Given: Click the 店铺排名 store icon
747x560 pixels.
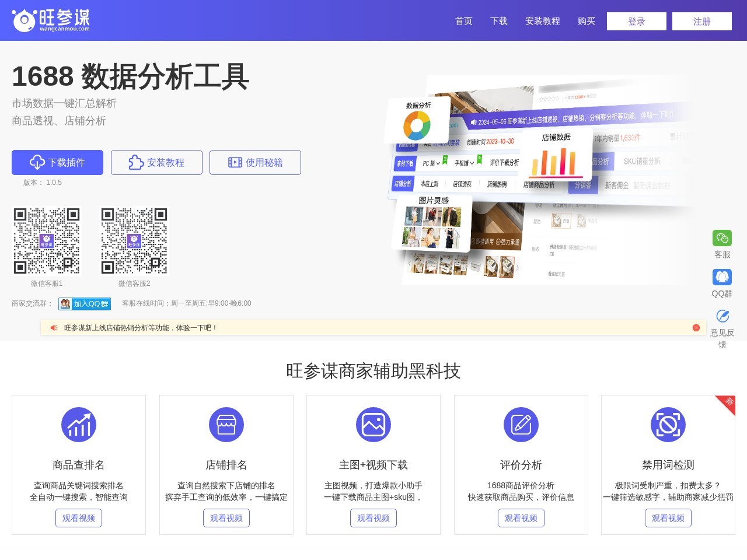Looking at the screenshot, I should 226,425.
